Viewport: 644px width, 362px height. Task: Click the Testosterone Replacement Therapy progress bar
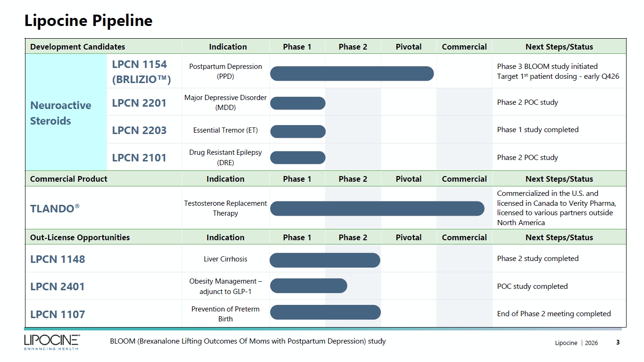pyautogui.click(x=377, y=209)
